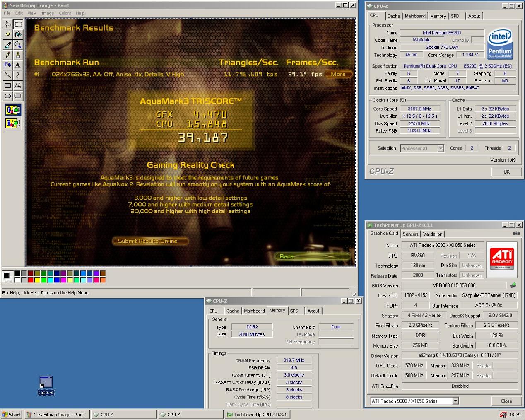Screen dimensions: 525x420
Task: Choose the transparent selection option in toolbox
Action: (x=13, y=123)
